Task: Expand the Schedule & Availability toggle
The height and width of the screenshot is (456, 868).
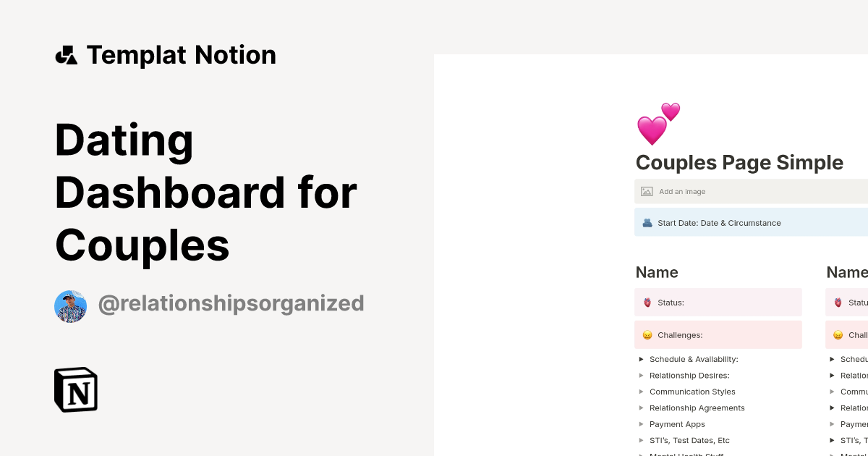Action: point(641,359)
